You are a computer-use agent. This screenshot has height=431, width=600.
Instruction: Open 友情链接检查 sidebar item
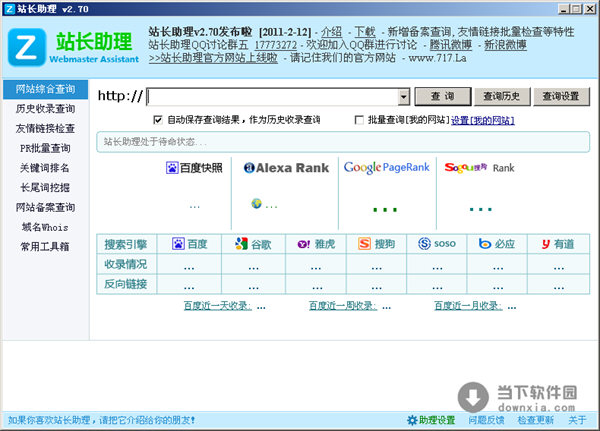pos(46,129)
